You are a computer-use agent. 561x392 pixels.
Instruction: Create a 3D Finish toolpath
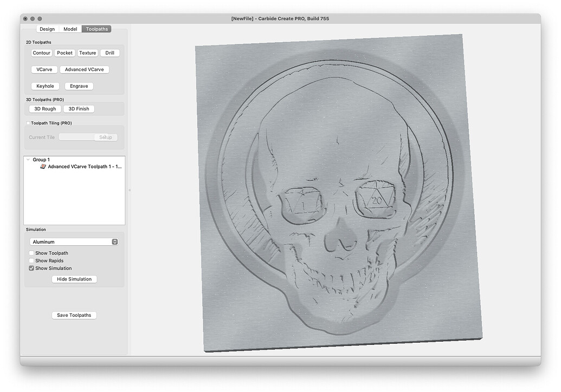[79, 109]
